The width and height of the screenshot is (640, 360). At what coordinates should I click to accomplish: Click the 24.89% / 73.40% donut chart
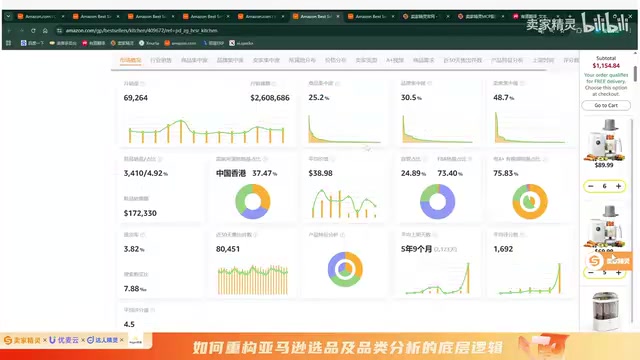(438, 201)
